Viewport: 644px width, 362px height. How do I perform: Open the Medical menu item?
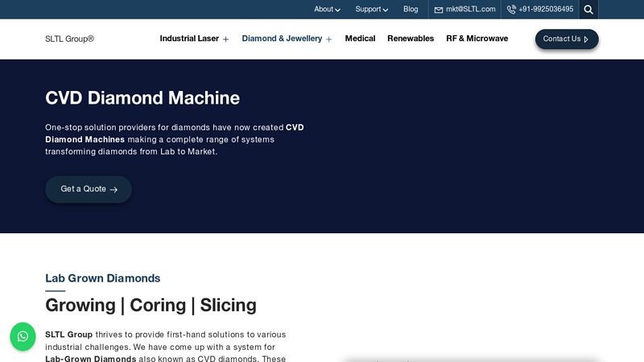(360, 39)
